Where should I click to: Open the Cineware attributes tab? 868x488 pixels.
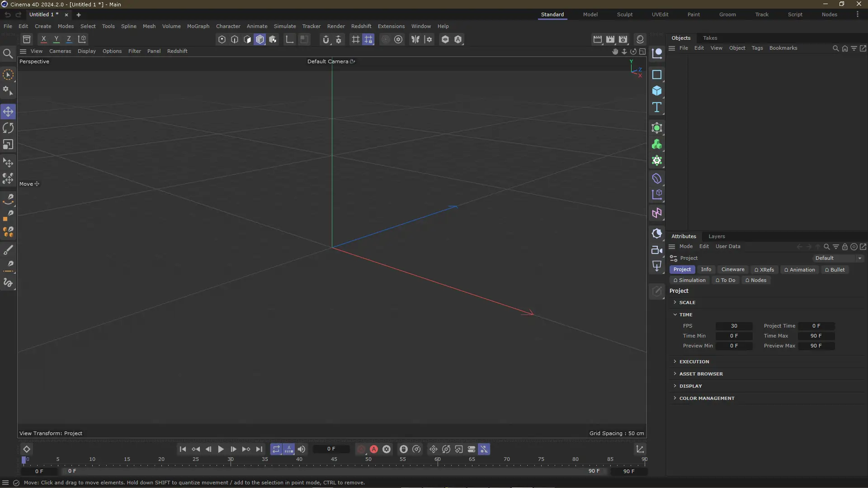(732, 269)
